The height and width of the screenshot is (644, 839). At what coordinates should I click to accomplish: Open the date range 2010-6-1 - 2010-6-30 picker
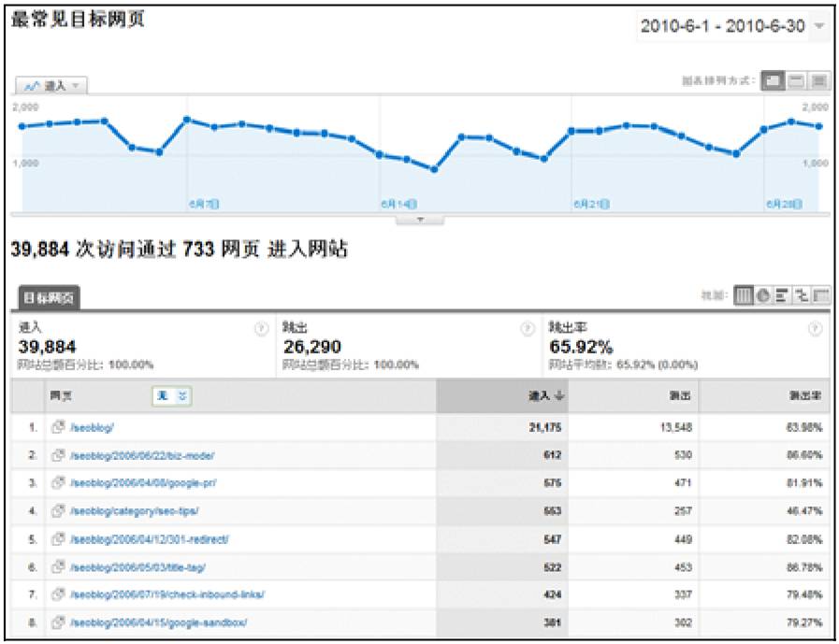tap(732, 26)
